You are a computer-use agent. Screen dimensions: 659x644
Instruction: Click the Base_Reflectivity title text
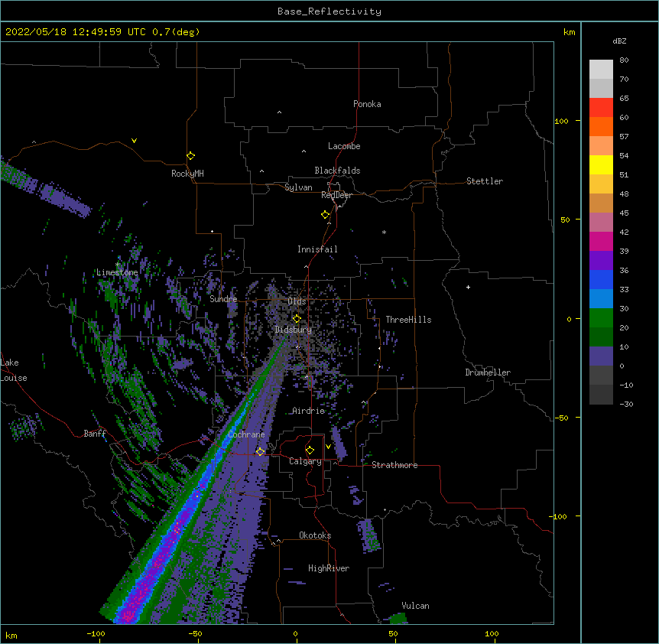pos(329,11)
